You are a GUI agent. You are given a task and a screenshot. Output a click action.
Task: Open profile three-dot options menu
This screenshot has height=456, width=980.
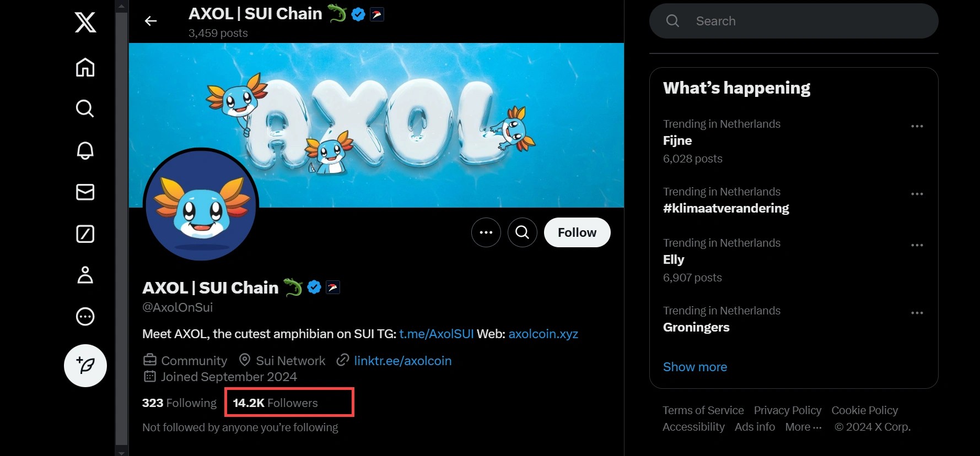point(486,232)
